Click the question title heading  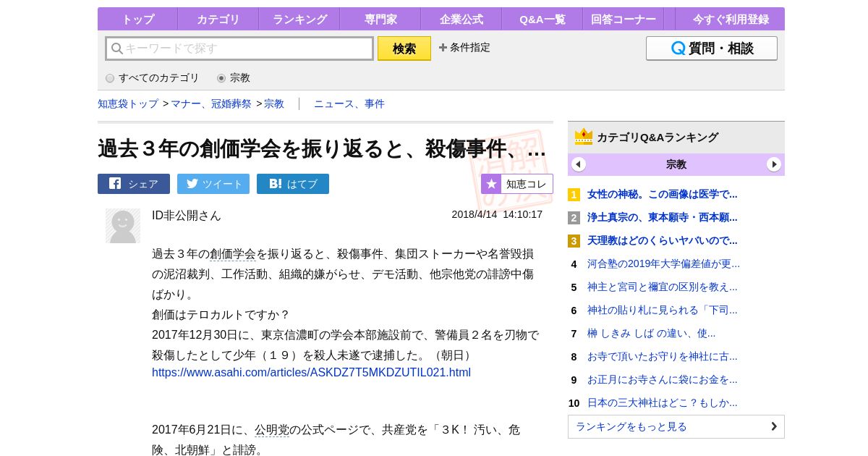pyautogui.click(x=322, y=148)
